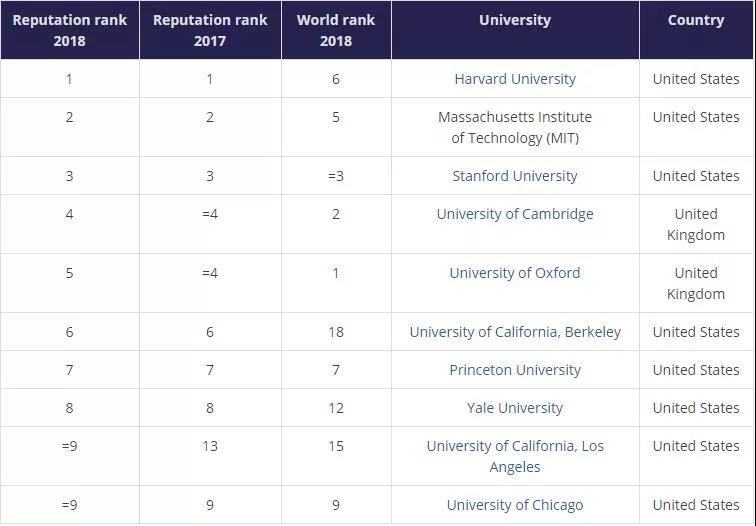Viewport: 756px width, 526px height.
Task: Click the Stanford University link
Action: point(515,176)
